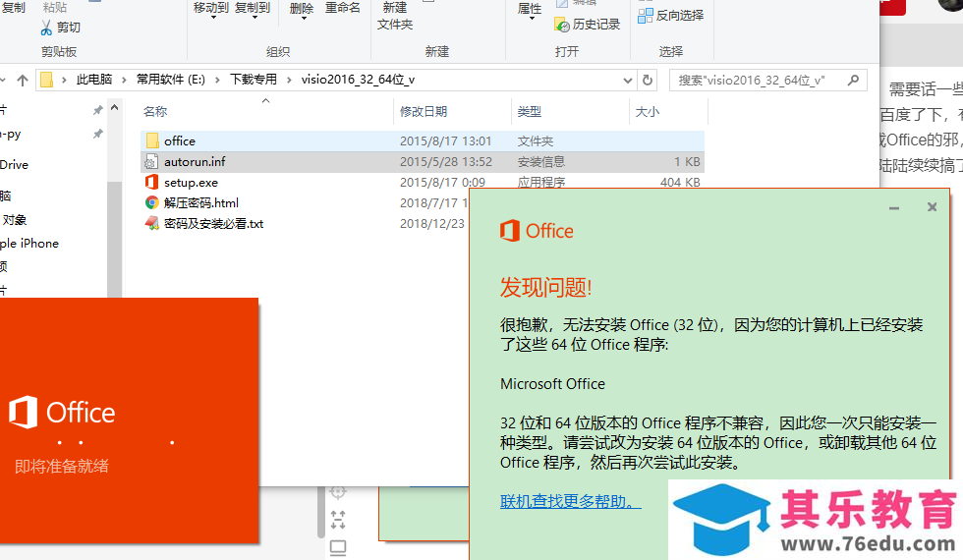Screen dimensions: 963x560
Task: Click the file name autorun.inf
Action: (195, 161)
